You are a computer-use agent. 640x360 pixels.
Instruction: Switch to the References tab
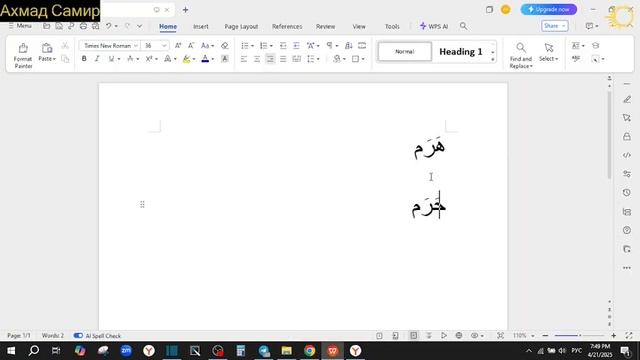pos(287,26)
